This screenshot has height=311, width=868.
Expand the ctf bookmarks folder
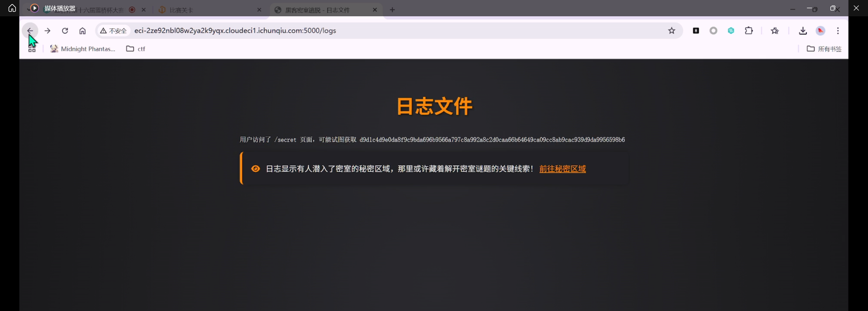tap(136, 49)
